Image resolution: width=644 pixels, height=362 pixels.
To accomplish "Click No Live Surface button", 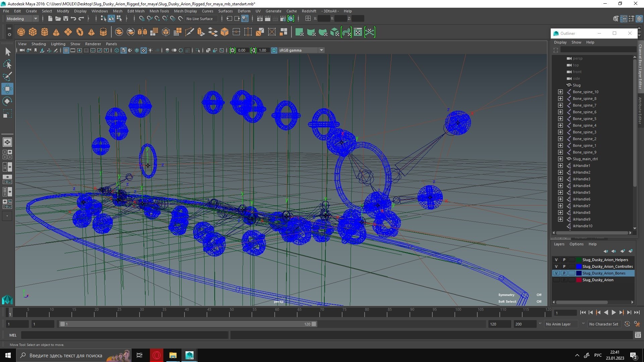I will 200,19.
